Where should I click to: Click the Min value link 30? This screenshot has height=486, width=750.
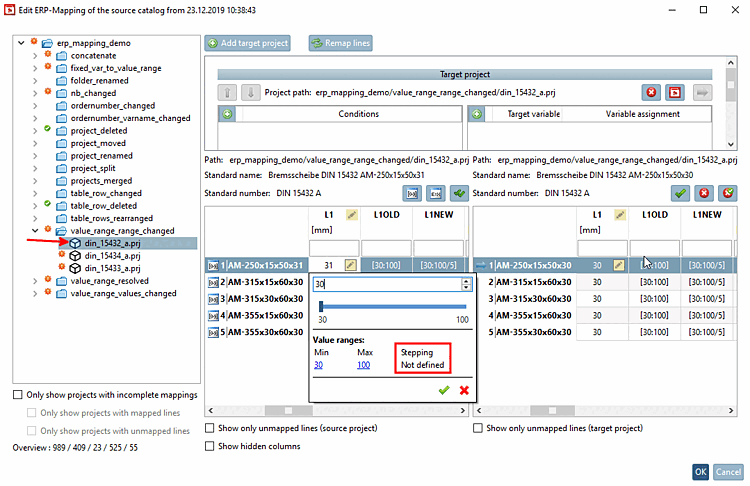pos(319,365)
